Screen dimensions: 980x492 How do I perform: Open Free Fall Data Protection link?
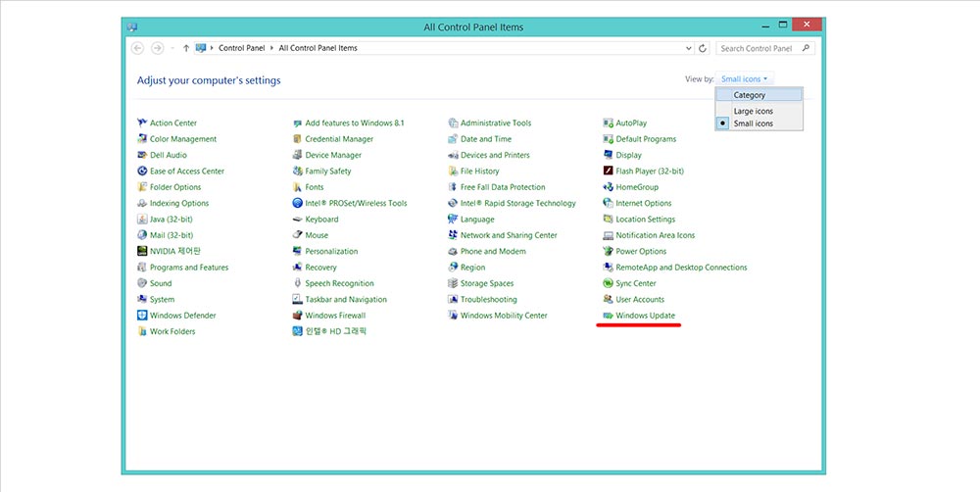click(x=503, y=187)
